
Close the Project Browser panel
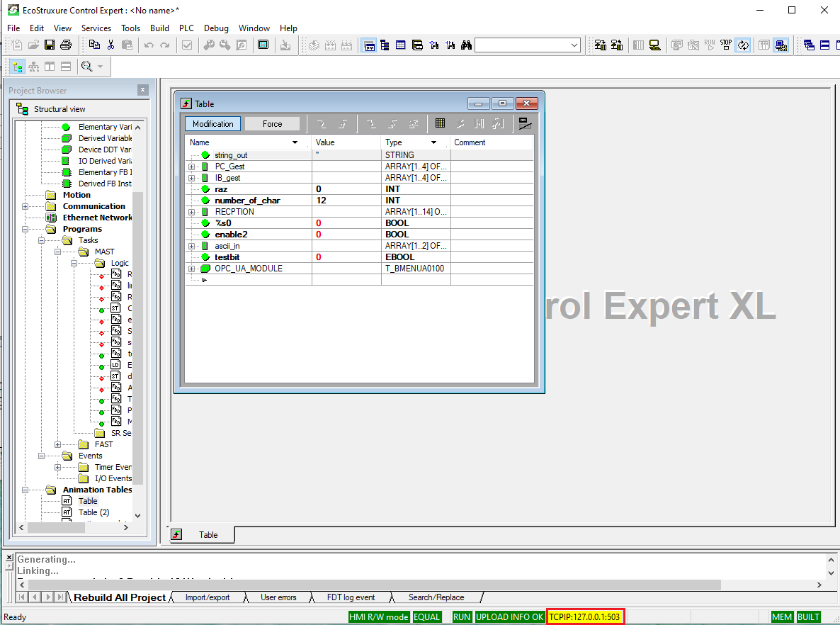(143, 90)
